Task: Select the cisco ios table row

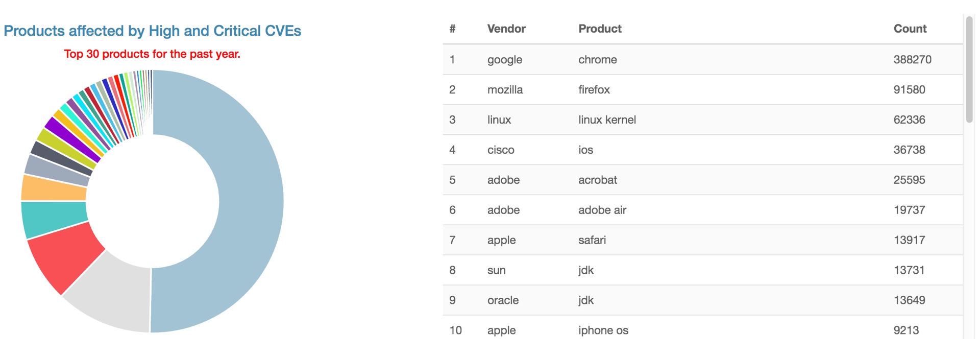Action: [x=703, y=150]
